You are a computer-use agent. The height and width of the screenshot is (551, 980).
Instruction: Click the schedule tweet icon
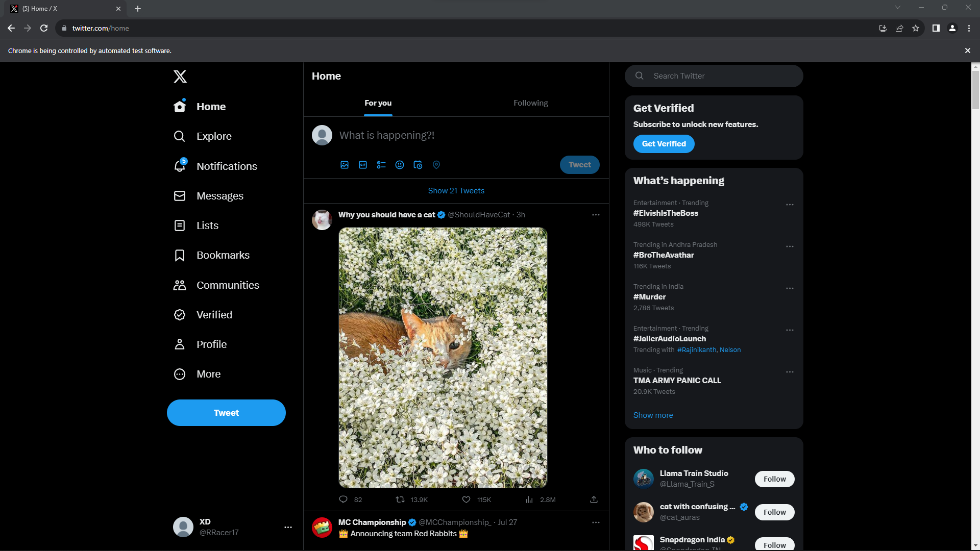418,165
